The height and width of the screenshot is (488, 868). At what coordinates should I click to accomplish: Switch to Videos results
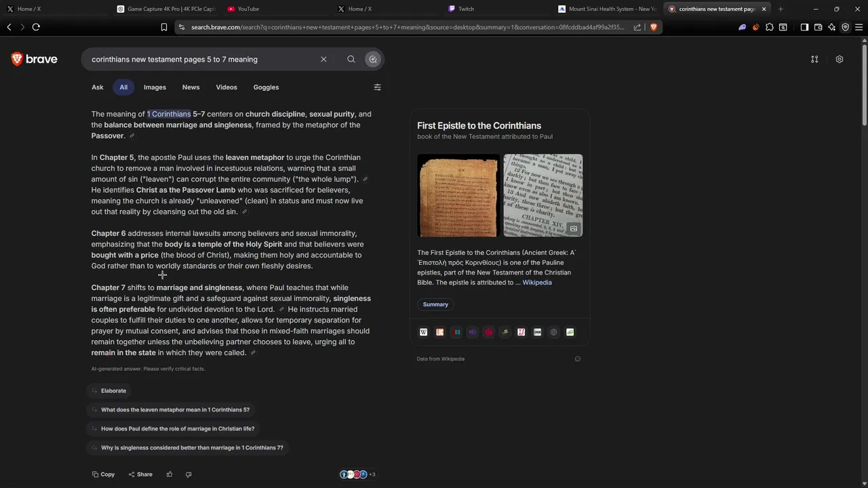(226, 87)
